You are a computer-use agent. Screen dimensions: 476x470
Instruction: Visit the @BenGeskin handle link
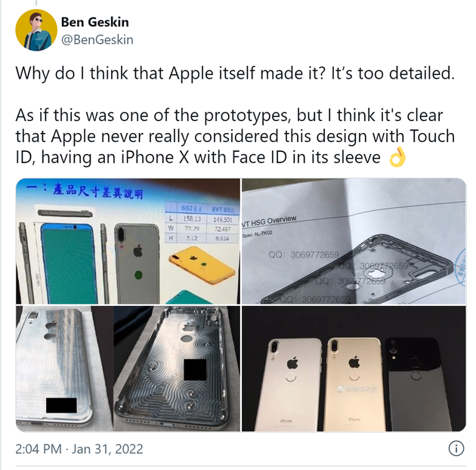(97, 40)
